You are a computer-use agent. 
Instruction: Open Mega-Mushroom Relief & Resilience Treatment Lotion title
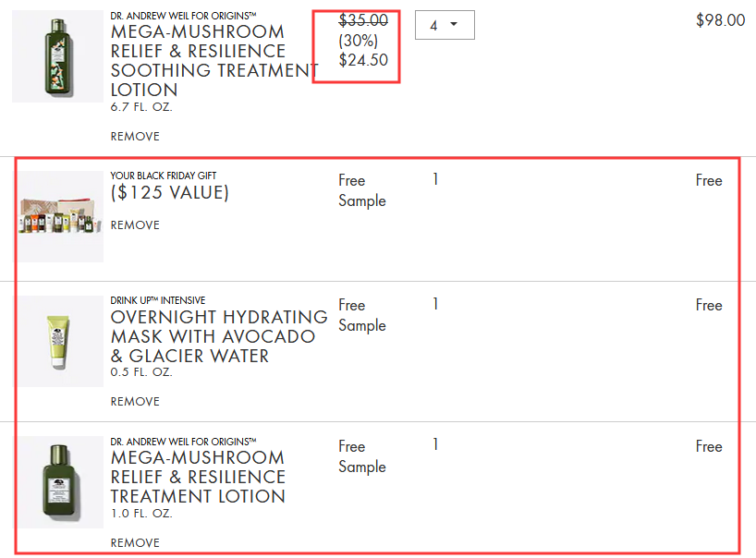198,477
